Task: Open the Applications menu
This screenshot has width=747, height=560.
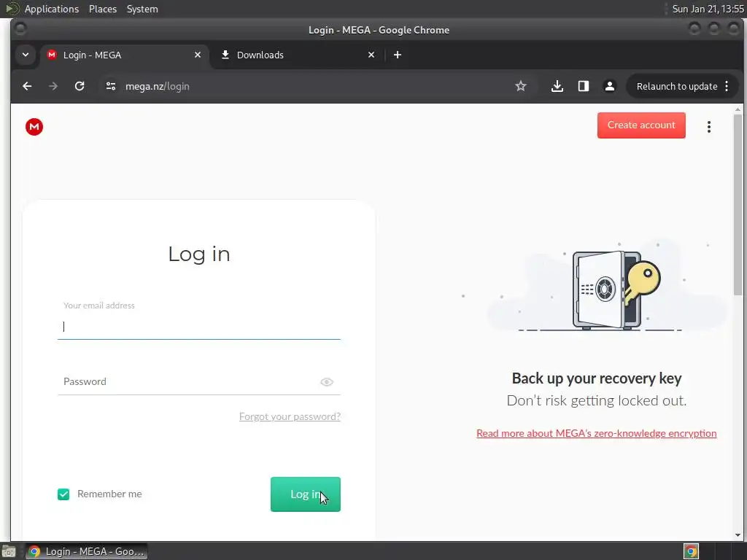Action: pyautogui.click(x=52, y=9)
